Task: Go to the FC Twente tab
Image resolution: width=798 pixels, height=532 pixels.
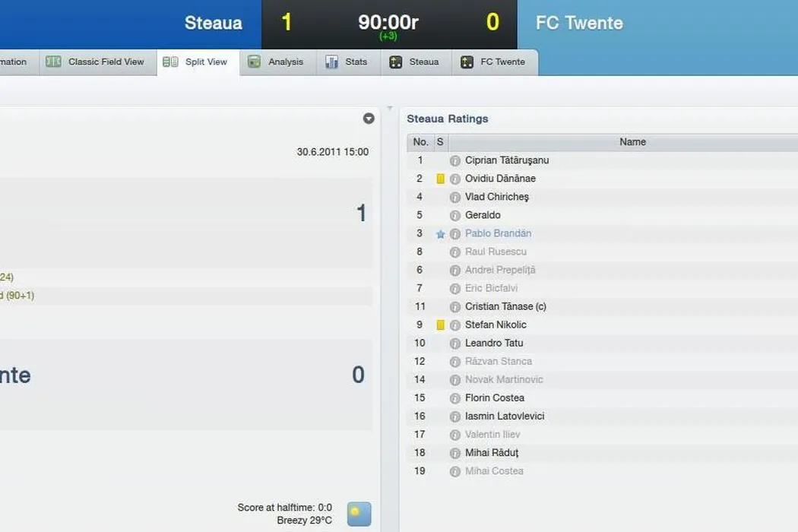Action: coord(493,62)
